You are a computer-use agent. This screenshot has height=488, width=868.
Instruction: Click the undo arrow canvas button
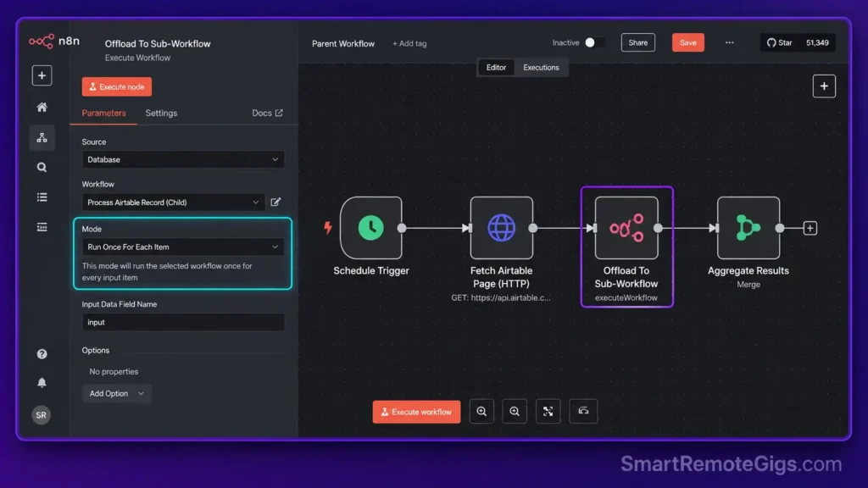coord(583,411)
